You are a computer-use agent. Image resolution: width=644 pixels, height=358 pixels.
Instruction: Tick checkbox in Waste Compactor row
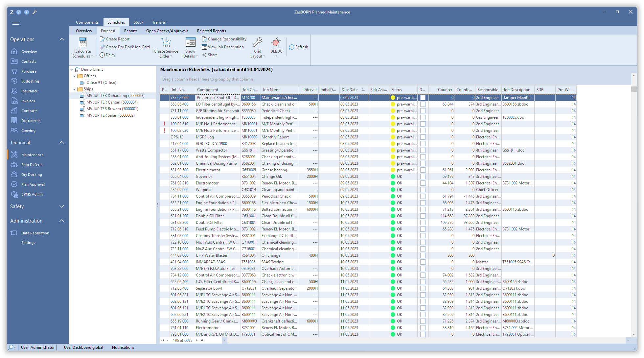pyautogui.click(x=423, y=150)
